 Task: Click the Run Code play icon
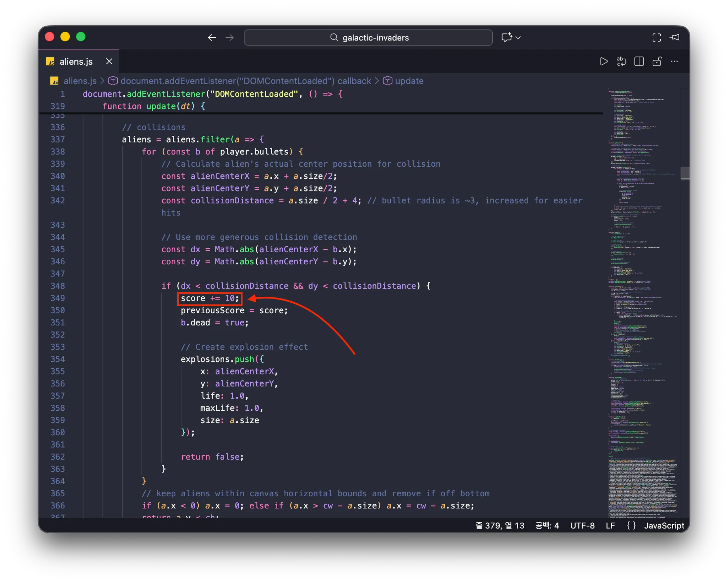tap(604, 61)
